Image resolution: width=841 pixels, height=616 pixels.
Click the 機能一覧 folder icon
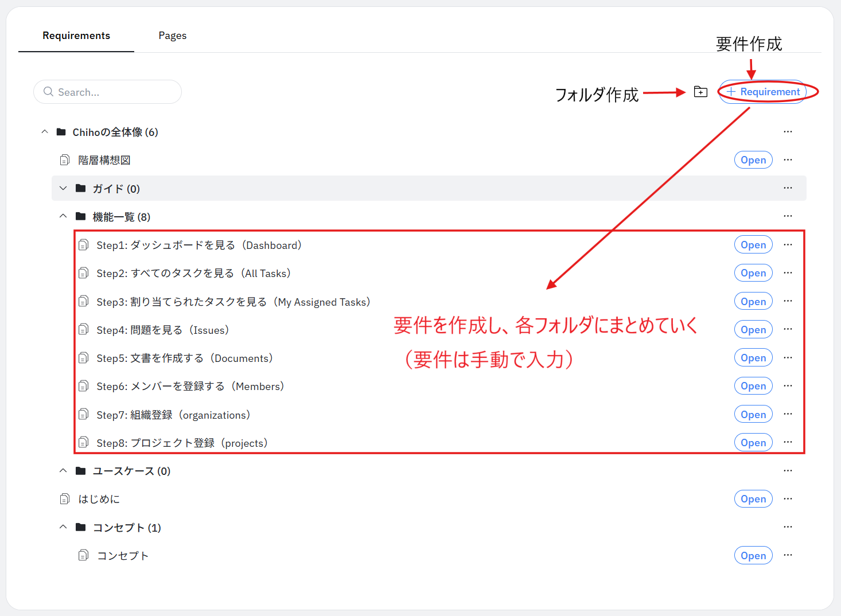[81, 217]
